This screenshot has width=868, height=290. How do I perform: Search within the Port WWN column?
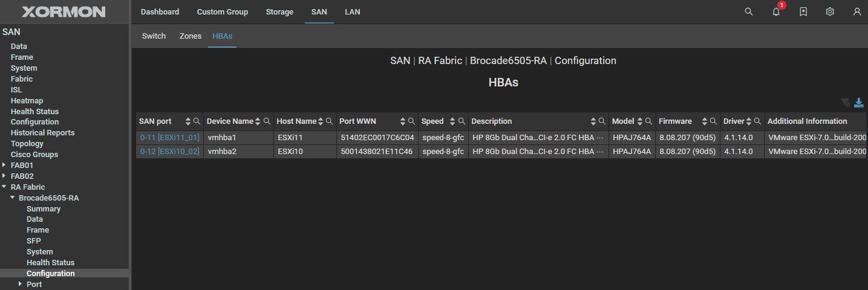click(x=411, y=121)
